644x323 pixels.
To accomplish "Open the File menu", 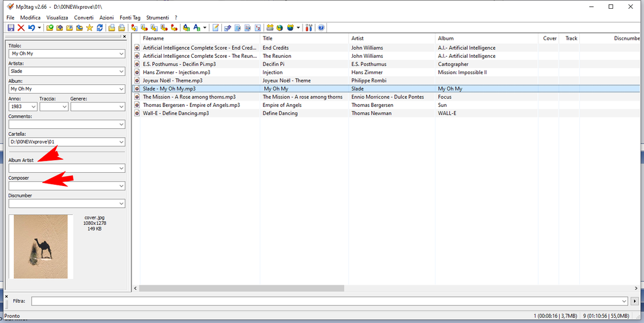I will (x=10, y=18).
